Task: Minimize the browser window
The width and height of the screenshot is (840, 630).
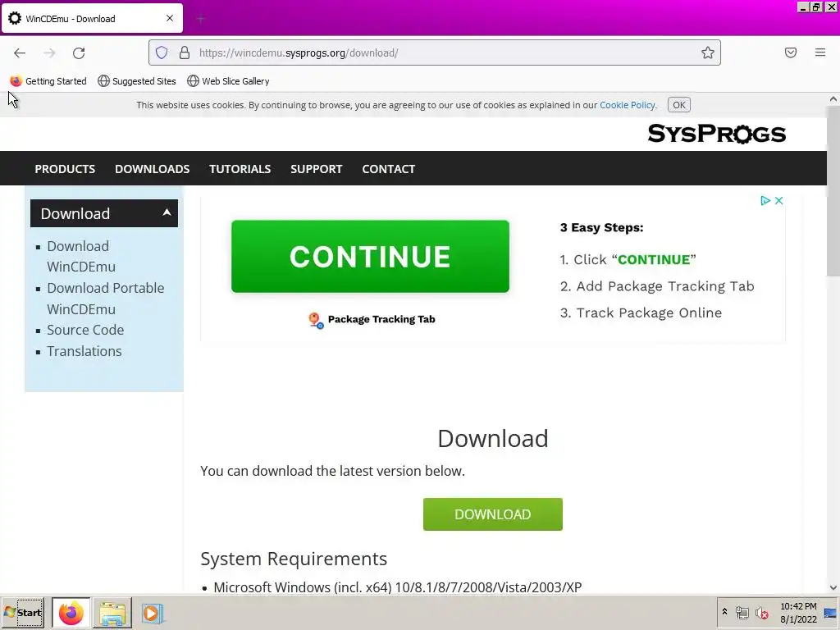Action: (802, 7)
